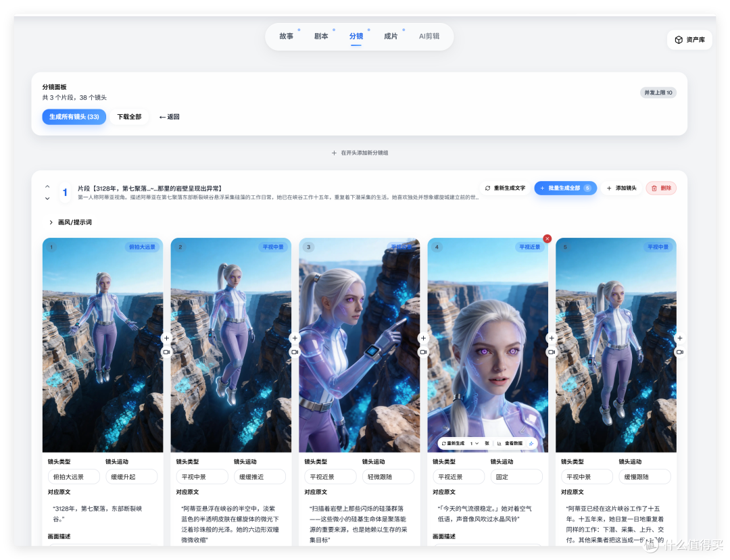Screen dimensions: 730x560
Task: Click the 下载全部 button
Action: point(129,117)
